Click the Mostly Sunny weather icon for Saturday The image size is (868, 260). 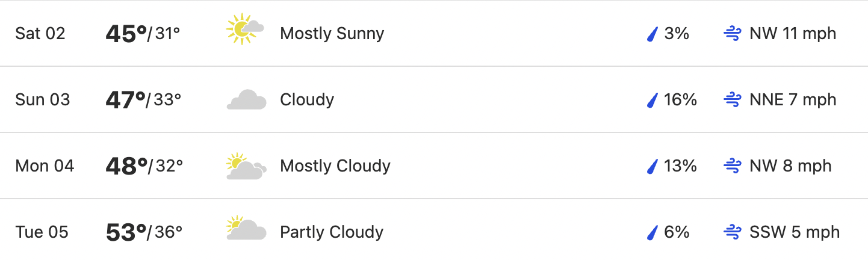tap(246, 30)
